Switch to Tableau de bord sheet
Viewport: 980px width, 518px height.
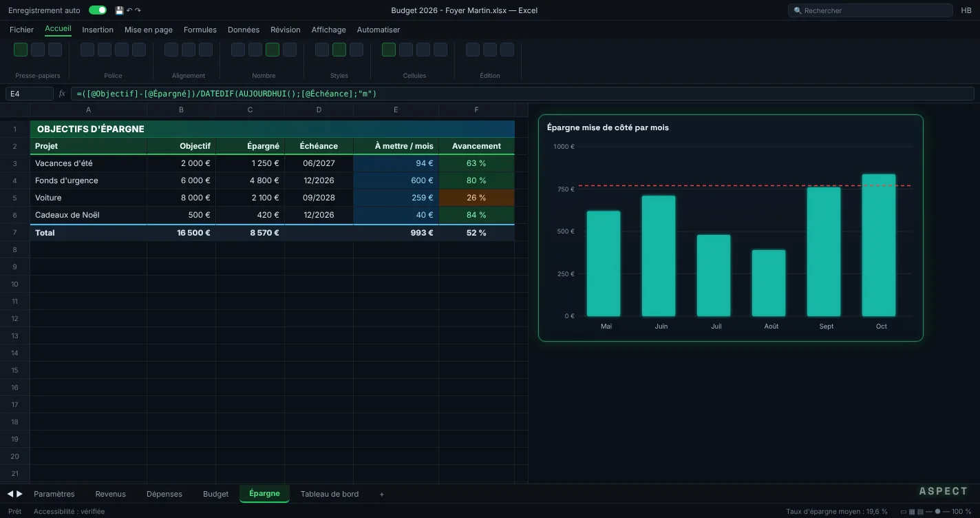(x=330, y=494)
